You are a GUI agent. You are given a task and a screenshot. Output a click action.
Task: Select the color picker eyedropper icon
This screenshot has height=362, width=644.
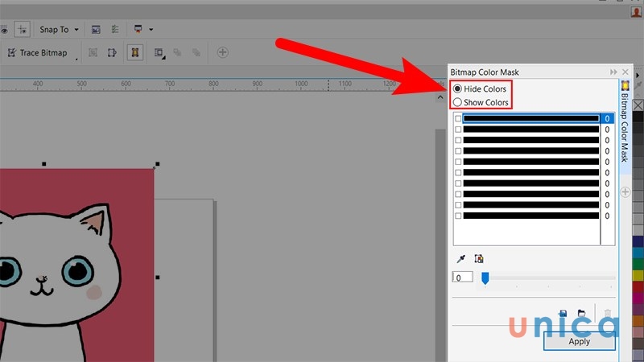(461, 259)
